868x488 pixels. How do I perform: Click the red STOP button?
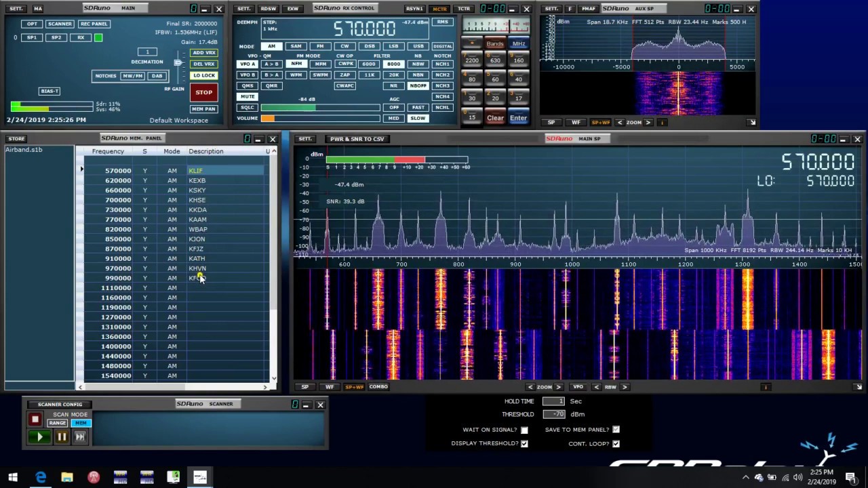coord(203,92)
